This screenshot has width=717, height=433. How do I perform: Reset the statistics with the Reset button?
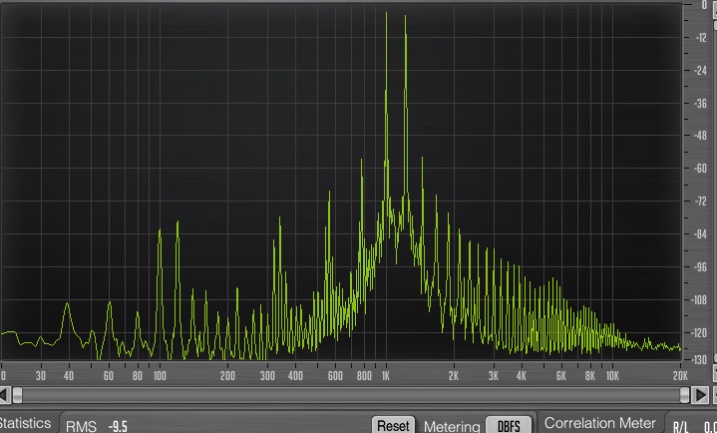(393, 425)
